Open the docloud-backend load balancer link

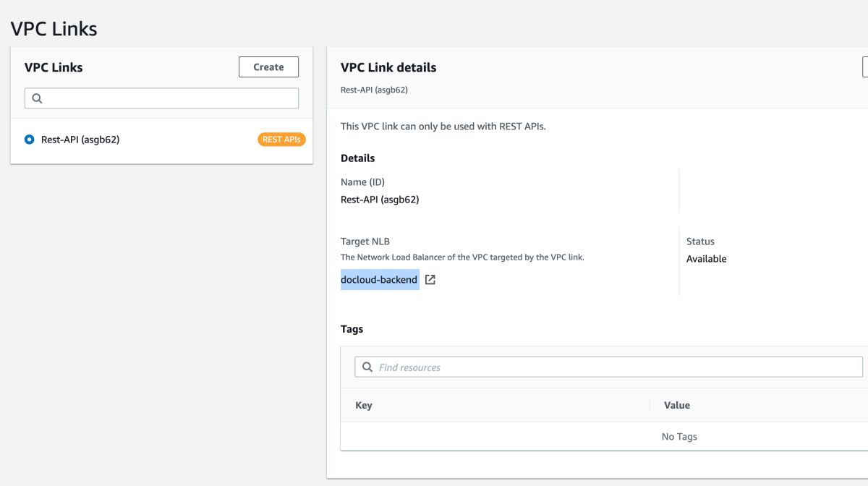click(x=379, y=280)
